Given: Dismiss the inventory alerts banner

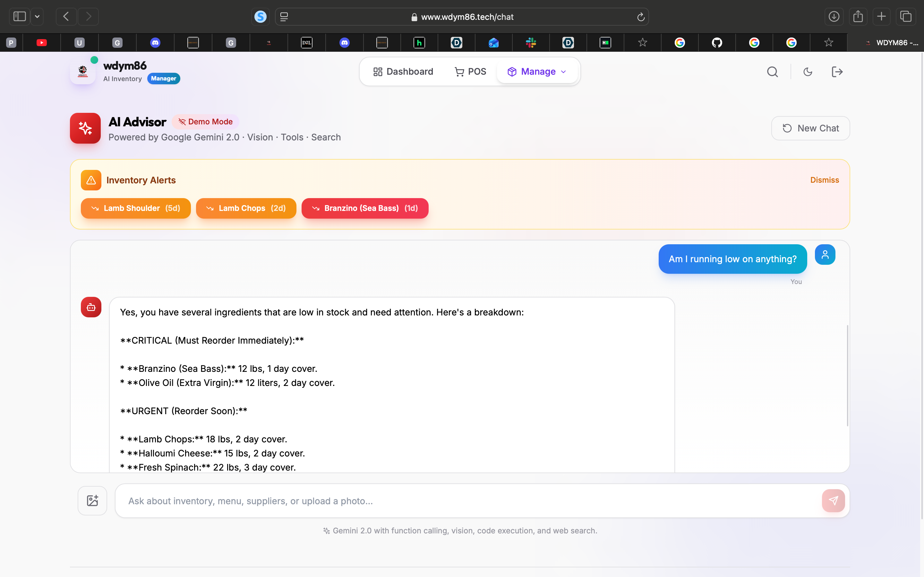Looking at the screenshot, I should coord(824,180).
